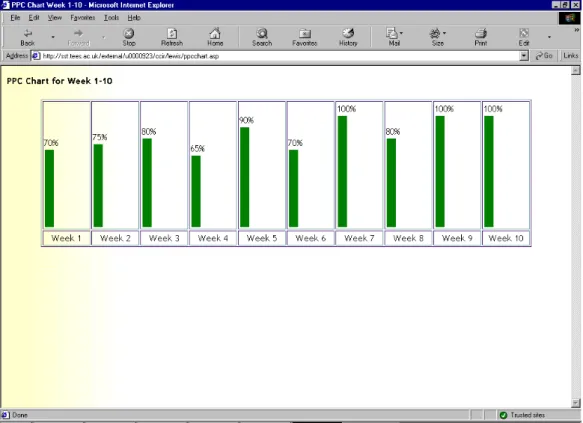Show more toolbar buttons chevron
583x423 pixels.
point(577,30)
